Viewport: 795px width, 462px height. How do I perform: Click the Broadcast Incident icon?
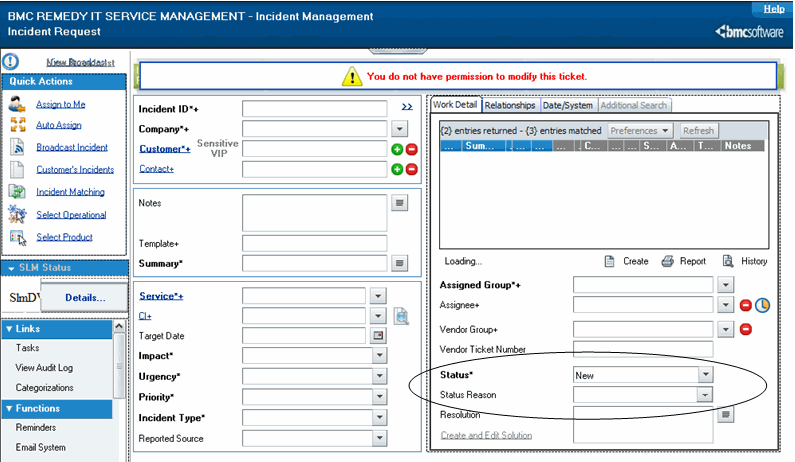pos(17,147)
